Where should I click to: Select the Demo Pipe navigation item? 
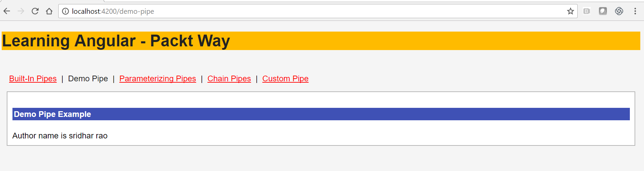(x=88, y=79)
